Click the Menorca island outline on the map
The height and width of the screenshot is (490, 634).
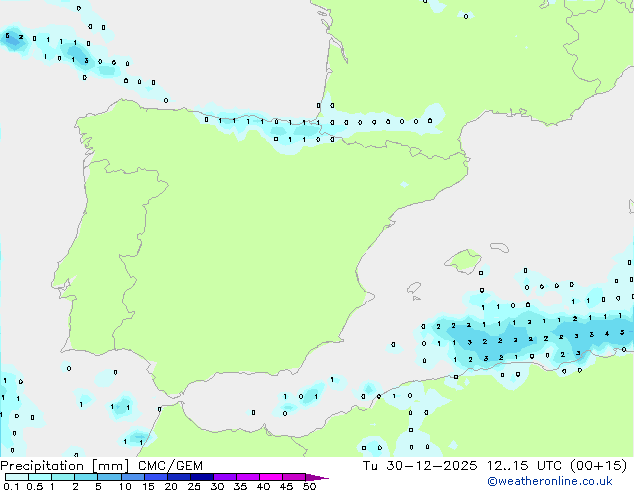pos(499,247)
